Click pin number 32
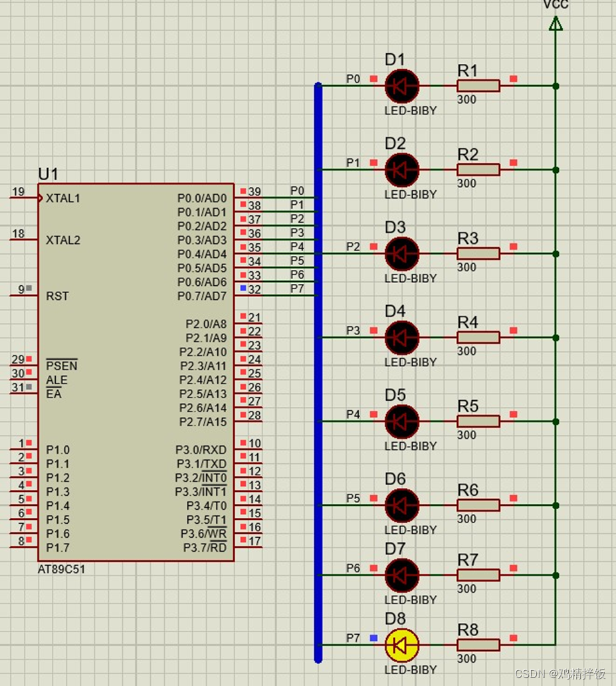 [255, 290]
